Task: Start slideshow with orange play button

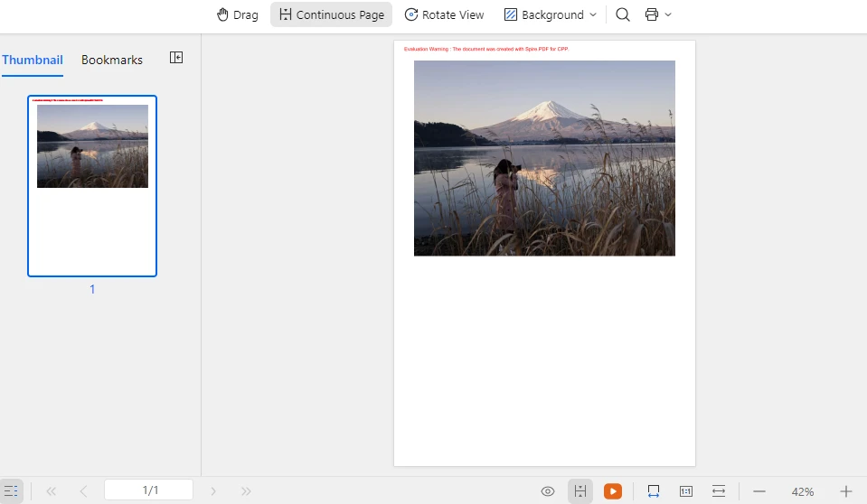Action: pyautogui.click(x=613, y=491)
